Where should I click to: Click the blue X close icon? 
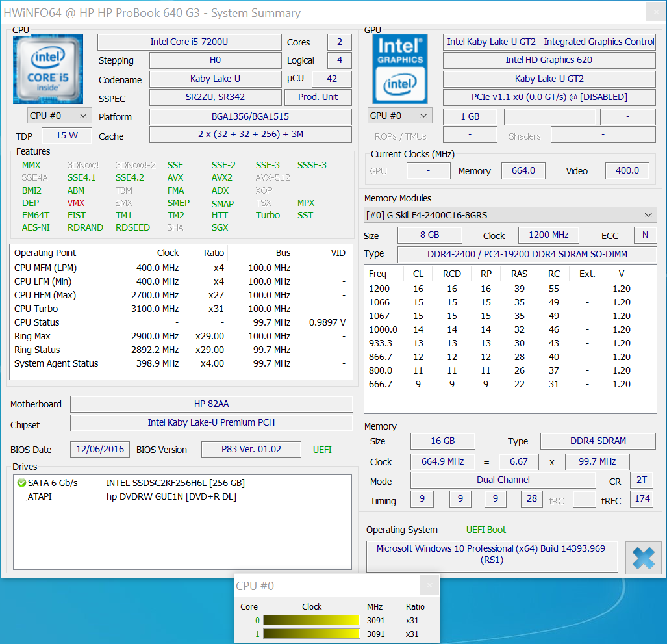[x=643, y=558]
